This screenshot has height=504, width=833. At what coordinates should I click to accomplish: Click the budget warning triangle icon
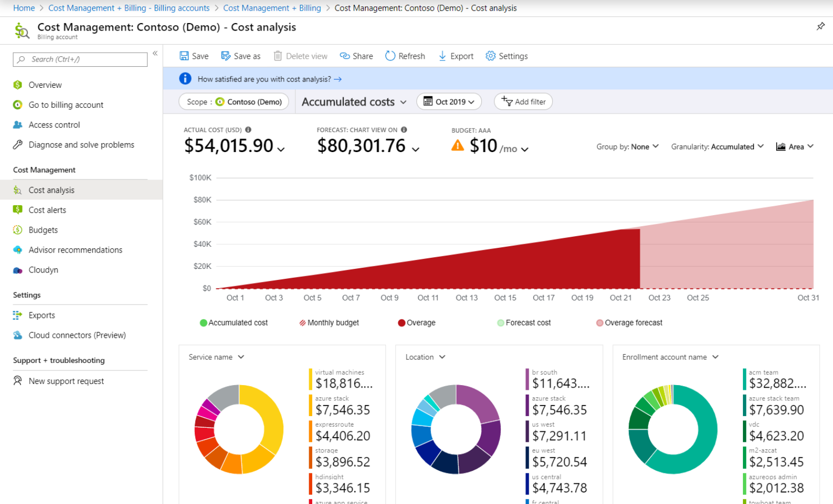point(458,146)
